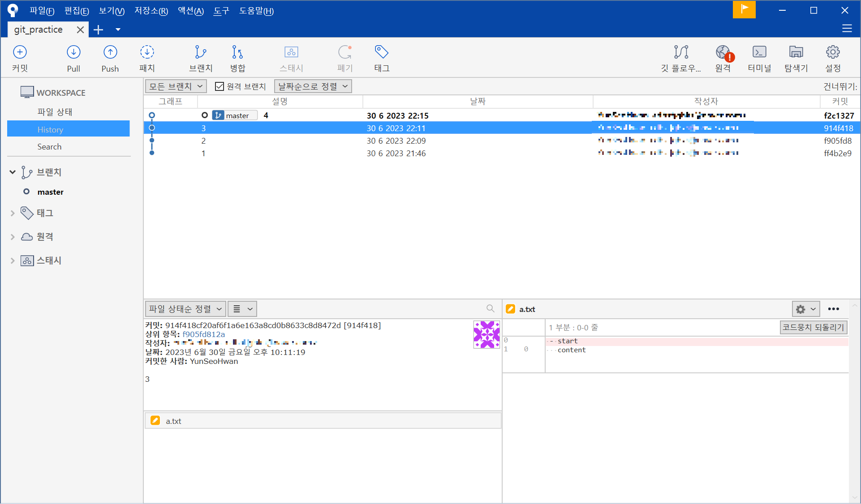The width and height of the screenshot is (861, 504).
Task: Click the Stash (스태시) toolbar icon
Action: click(291, 58)
